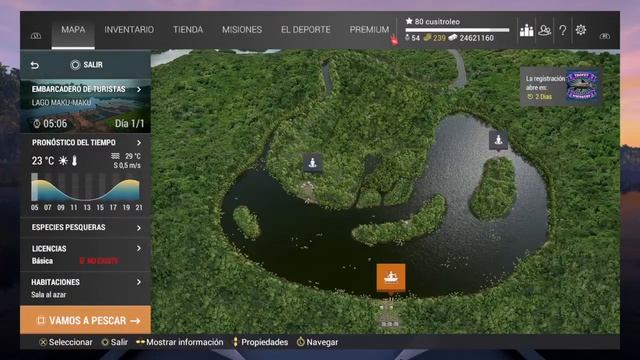Open the MISIONES tab
The height and width of the screenshot is (360, 640).
(x=242, y=30)
